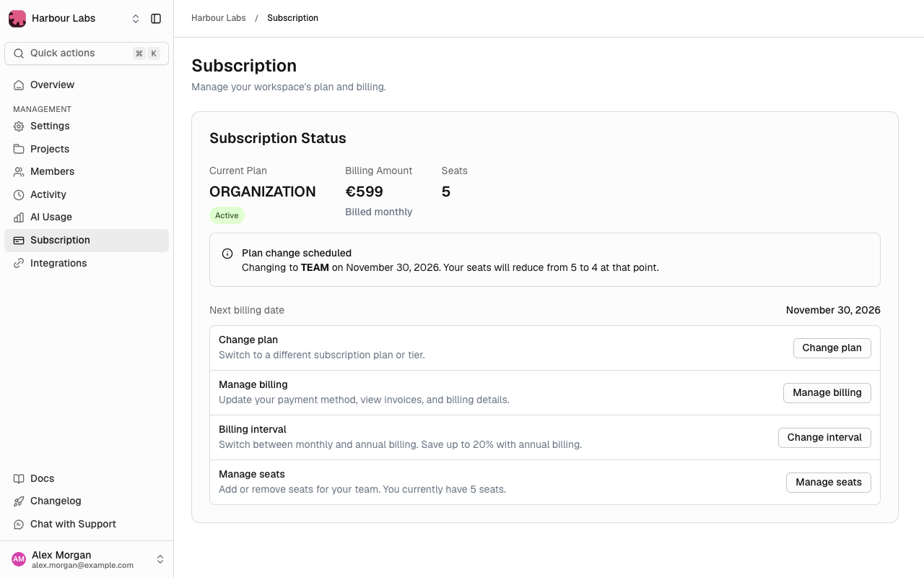Click the AI Usage bar chart icon
This screenshot has width=924, height=578.
pos(19,217)
